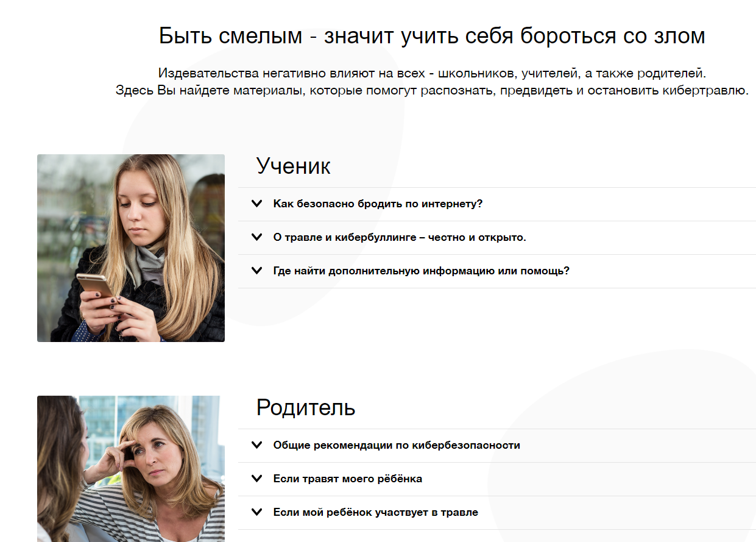This screenshot has height=542, width=756.
Task: Expand chevron beside 'Общие рекомендации по кибербезопасности'
Action: click(x=256, y=445)
